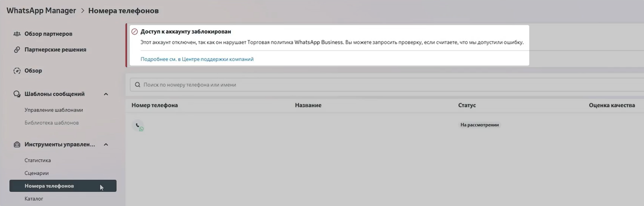Click the Инструменты управления briefcase icon
The height and width of the screenshot is (206, 644).
(x=17, y=145)
